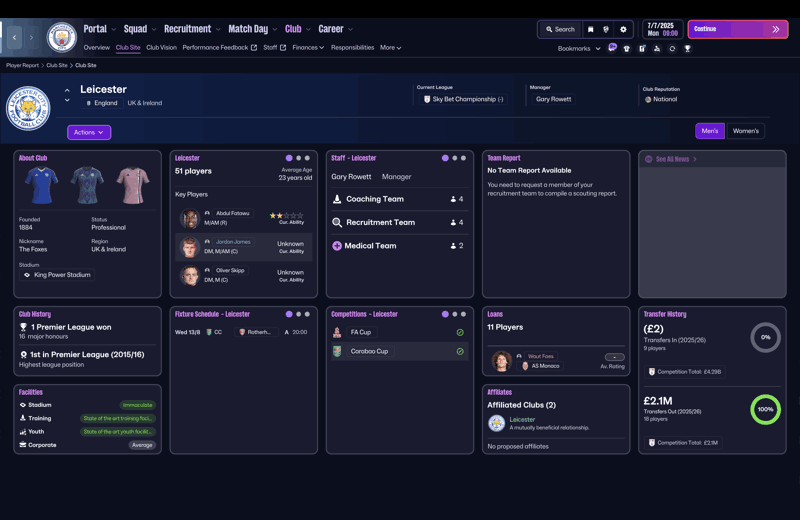Click the Search field
This screenshot has width=800, height=520.
coord(560,30)
